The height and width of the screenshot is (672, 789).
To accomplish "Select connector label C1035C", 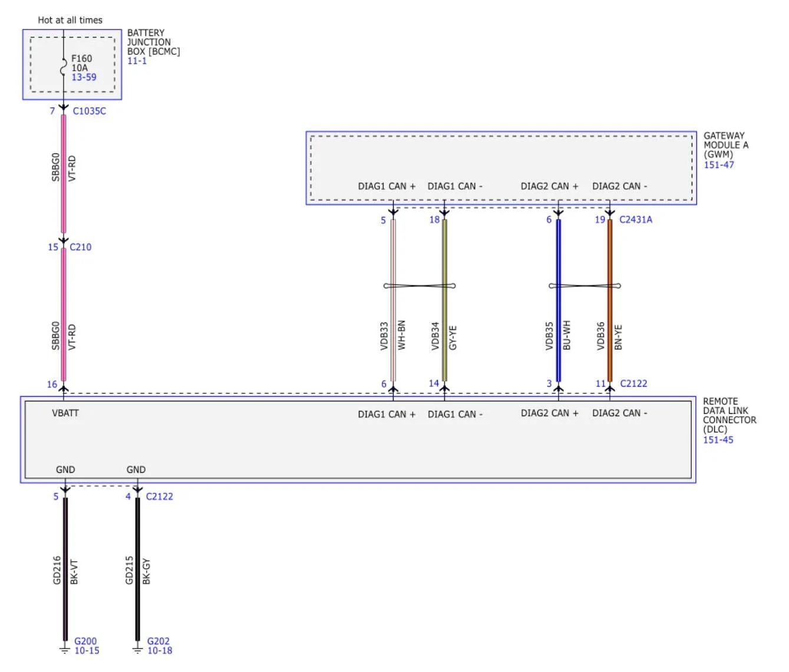I will pyautogui.click(x=90, y=111).
